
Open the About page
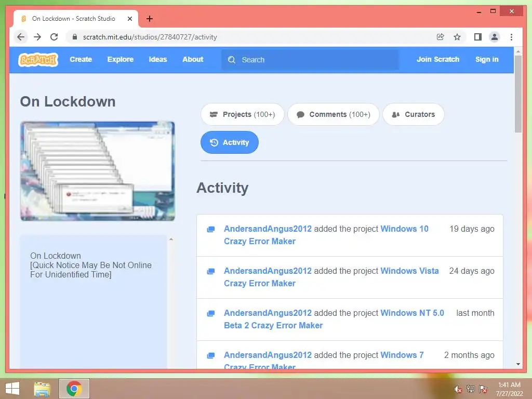pyautogui.click(x=193, y=59)
